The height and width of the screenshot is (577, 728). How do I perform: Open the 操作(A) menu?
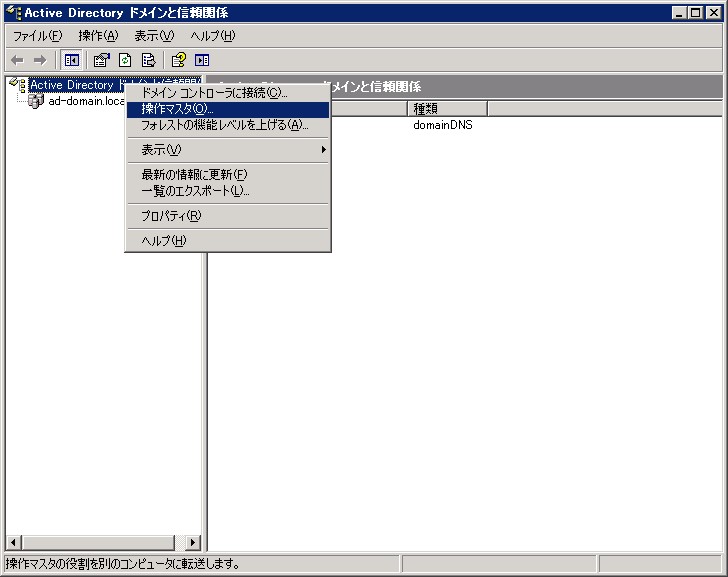pyautogui.click(x=98, y=36)
